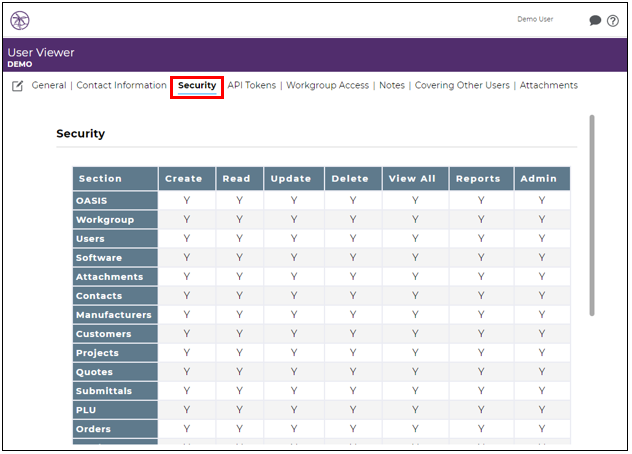The image size is (632, 454).
Task: Click the OASIS logo icon
Action: 20,20
